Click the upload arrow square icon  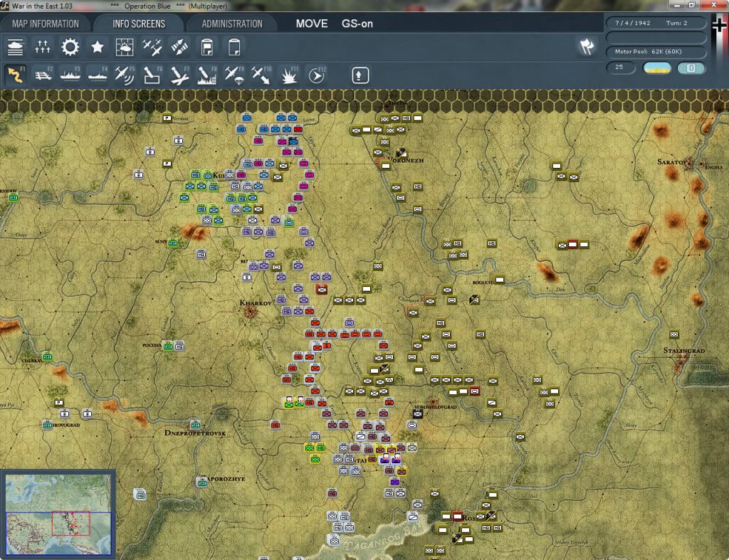[x=360, y=75]
